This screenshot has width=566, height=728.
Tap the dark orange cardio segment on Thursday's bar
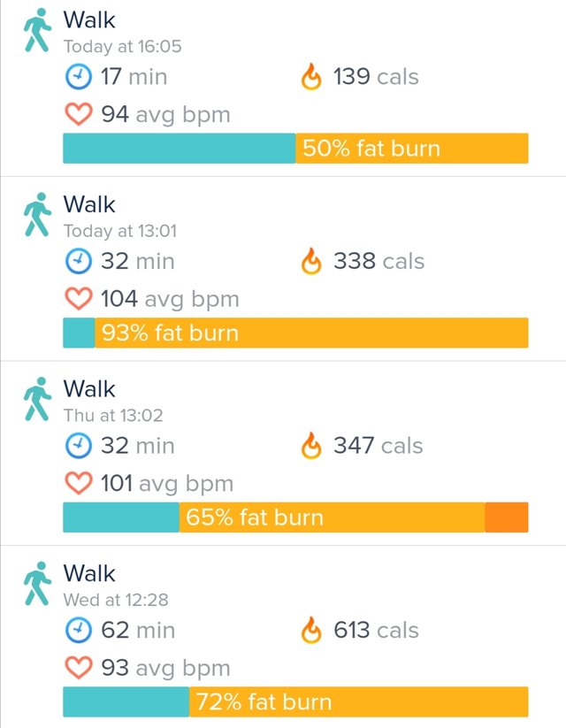pos(507,517)
